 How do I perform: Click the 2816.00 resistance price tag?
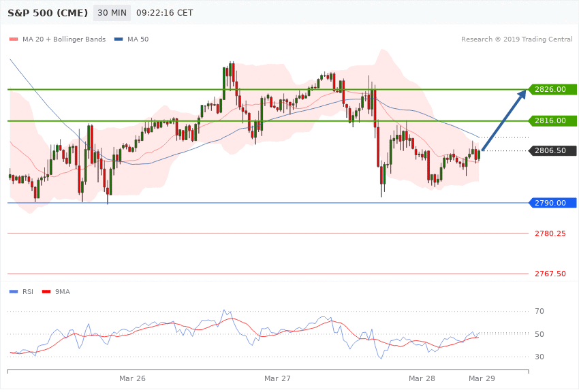pos(552,120)
